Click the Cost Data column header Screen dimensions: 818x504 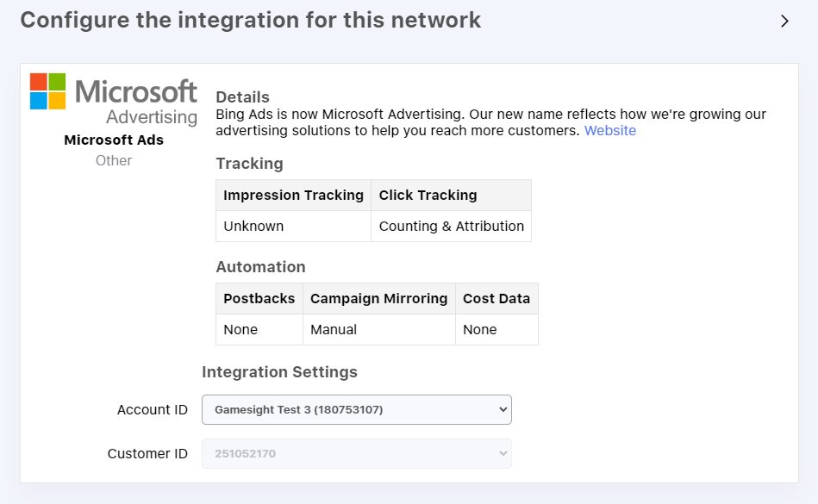click(x=496, y=299)
